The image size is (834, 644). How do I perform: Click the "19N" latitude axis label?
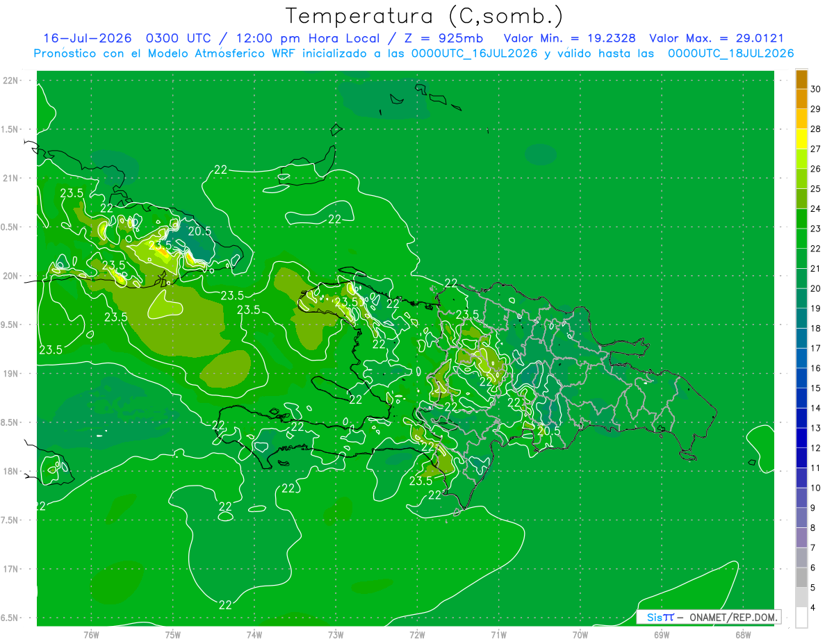[11, 374]
